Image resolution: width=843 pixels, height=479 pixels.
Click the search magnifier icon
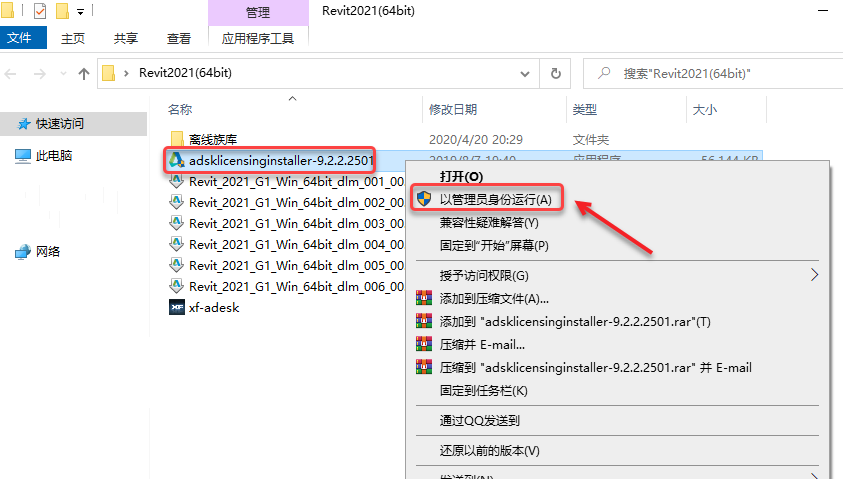tap(604, 73)
